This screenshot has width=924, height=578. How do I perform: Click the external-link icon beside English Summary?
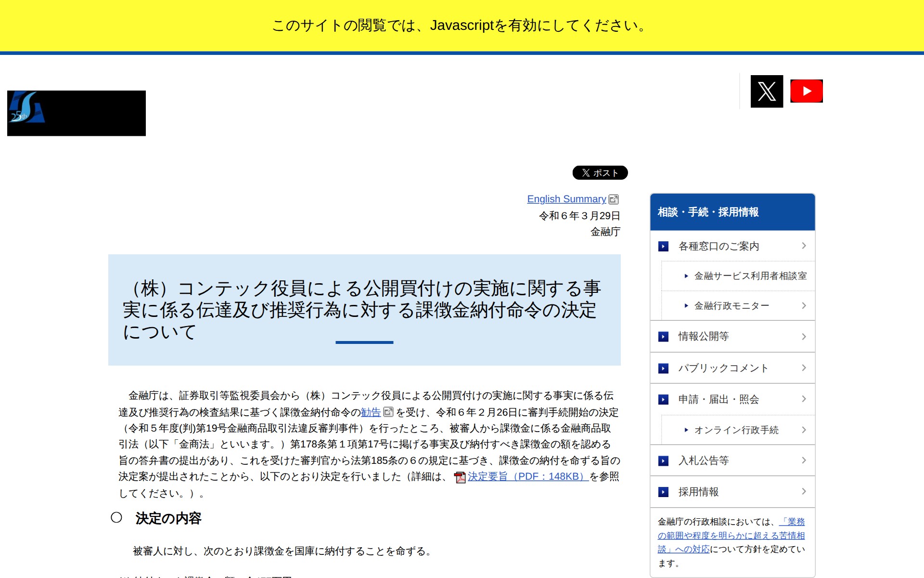[614, 199]
